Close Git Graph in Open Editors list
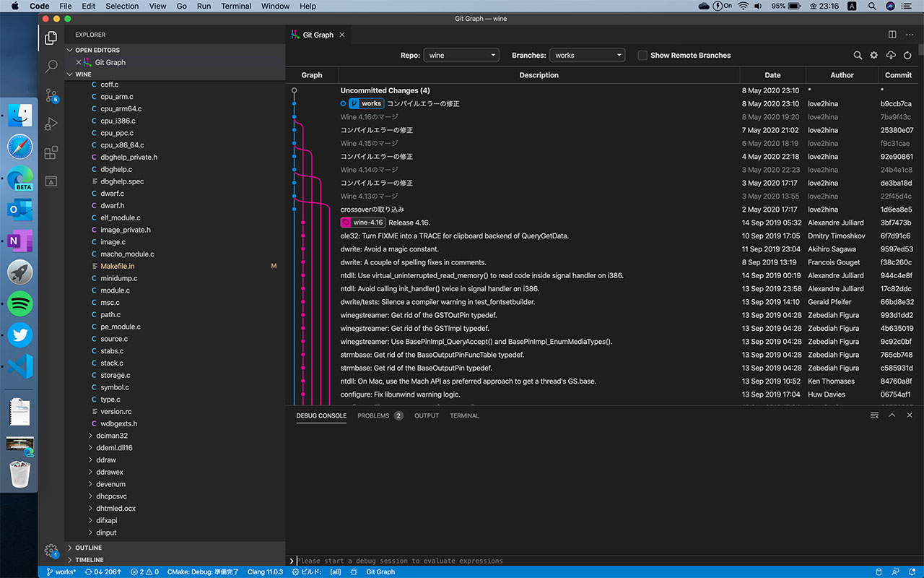 point(79,62)
